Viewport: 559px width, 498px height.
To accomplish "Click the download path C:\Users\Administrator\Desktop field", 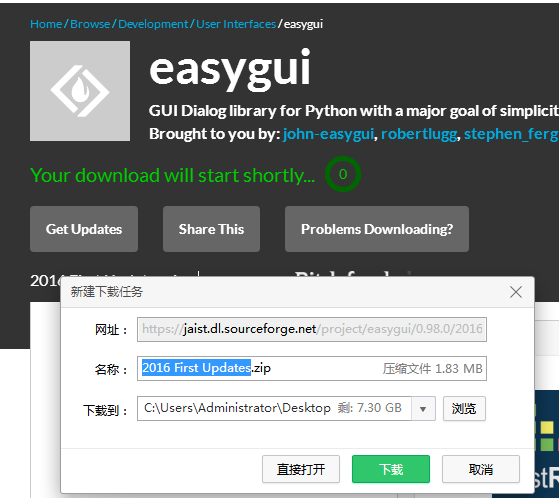I will pyautogui.click(x=274, y=409).
